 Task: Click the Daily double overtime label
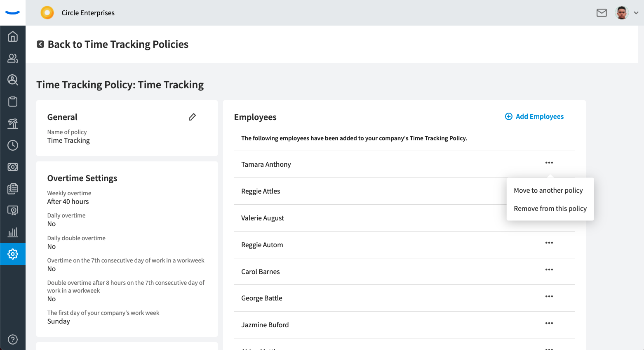pos(76,238)
